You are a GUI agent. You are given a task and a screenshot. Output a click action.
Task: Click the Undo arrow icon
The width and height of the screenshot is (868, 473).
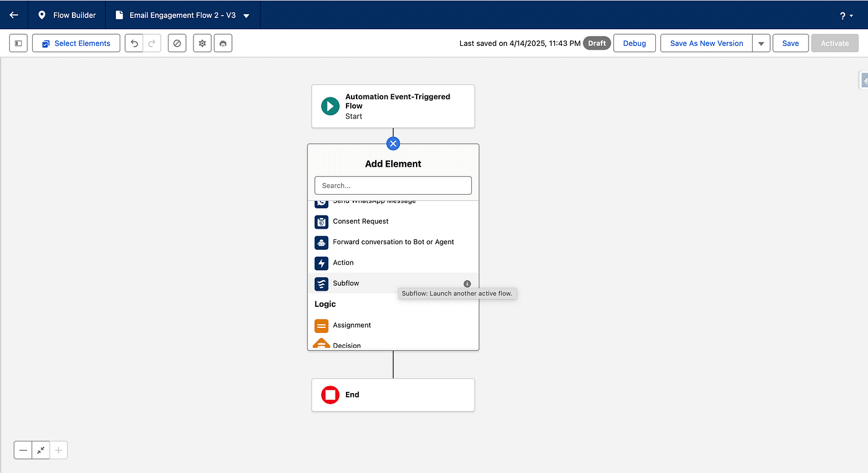(x=134, y=43)
